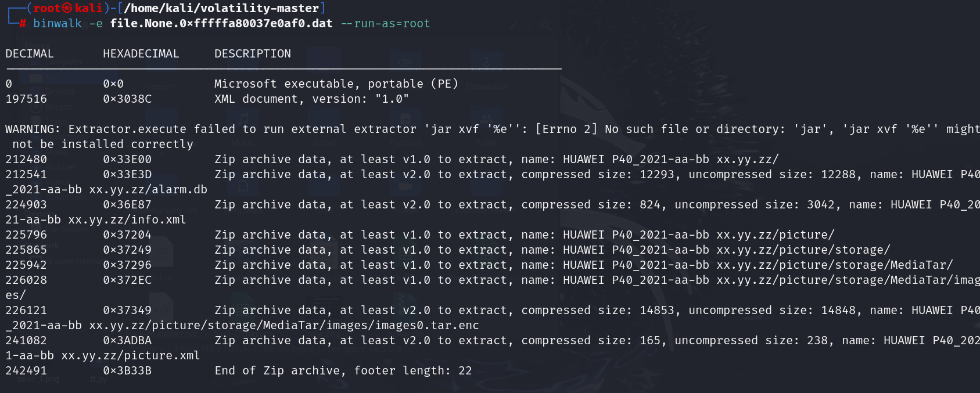Click the Kali skull symbol in the prompt

point(67,8)
